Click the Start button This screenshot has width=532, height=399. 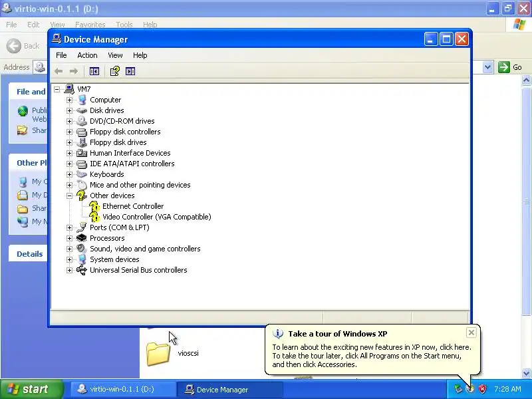[x=32, y=389]
